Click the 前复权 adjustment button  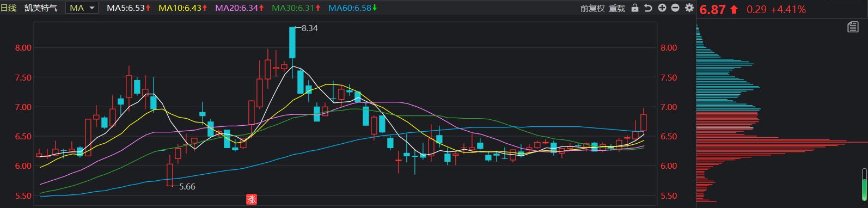click(x=592, y=8)
